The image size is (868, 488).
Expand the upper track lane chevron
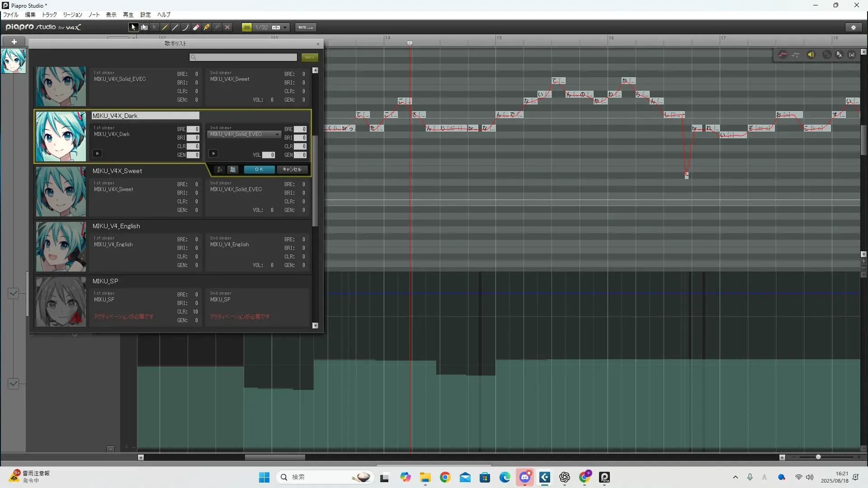[x=14, y=294]
